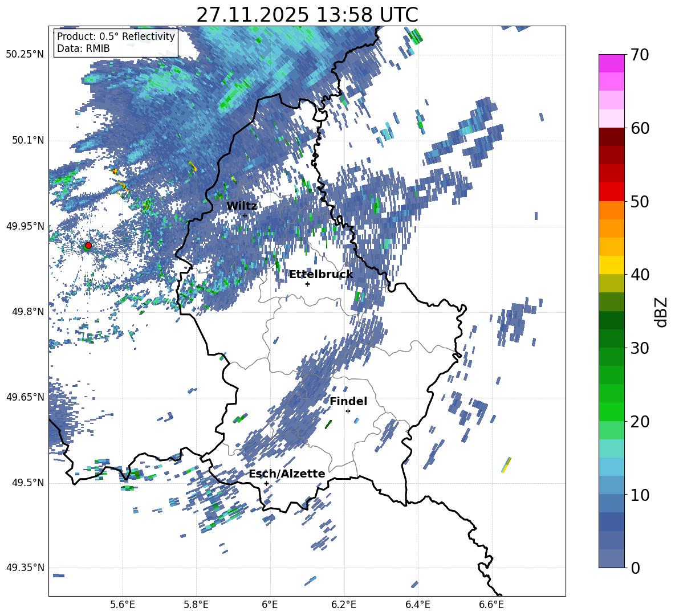This screenshot has height=616, width=675.
Task: Click the 10 dBZ colorbar tick label
Action: (x=640, y=495)
